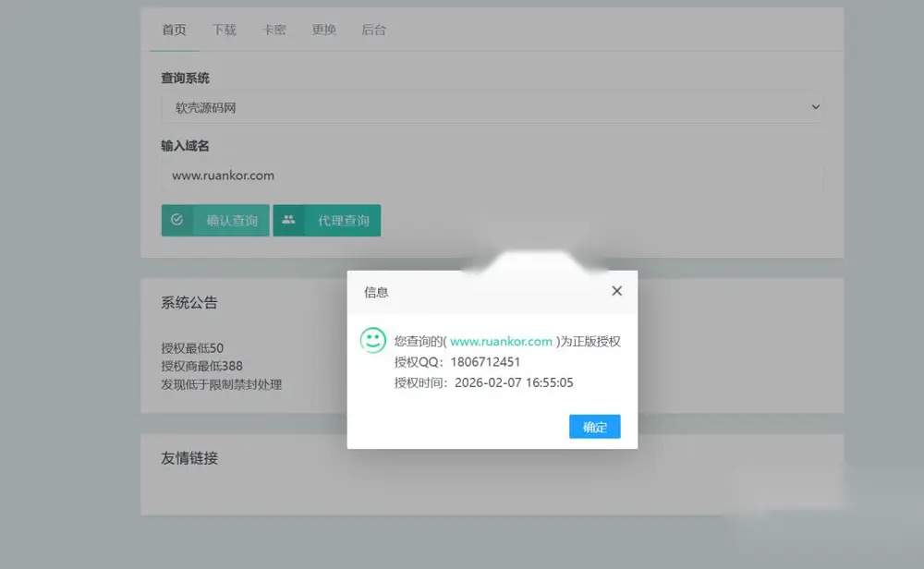Click the 友情链接 heading

189,458
